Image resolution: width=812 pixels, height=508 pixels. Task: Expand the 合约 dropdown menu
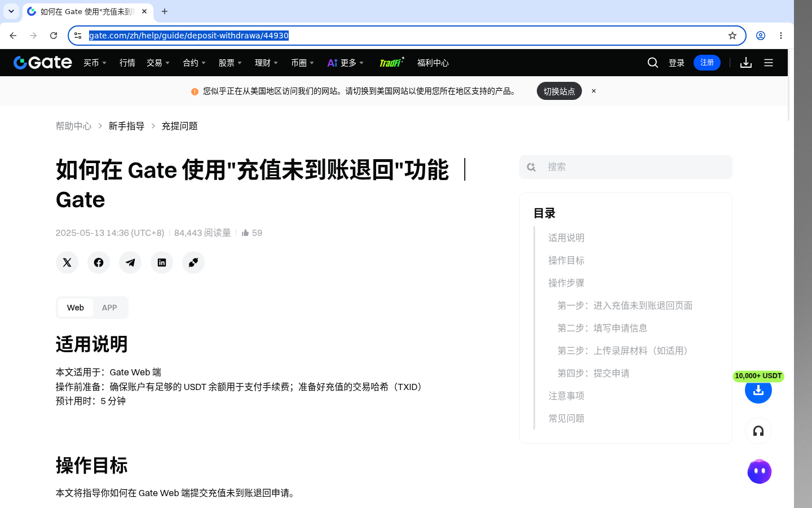pos(195,63)
